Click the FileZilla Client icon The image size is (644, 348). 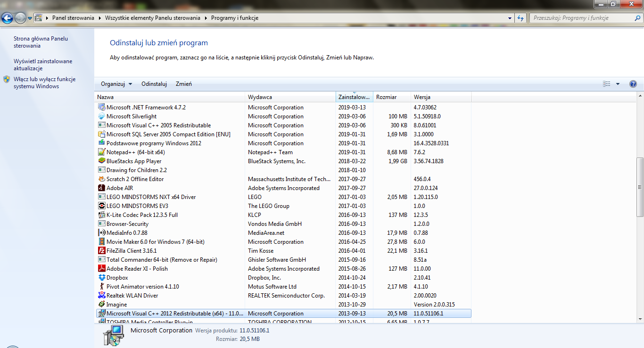click(101, 251)
